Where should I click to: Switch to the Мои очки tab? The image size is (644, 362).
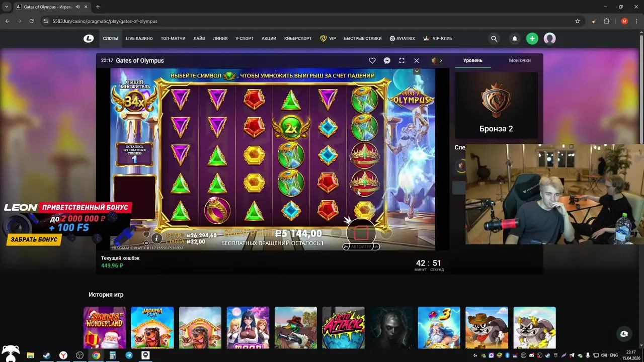point(520,60)
